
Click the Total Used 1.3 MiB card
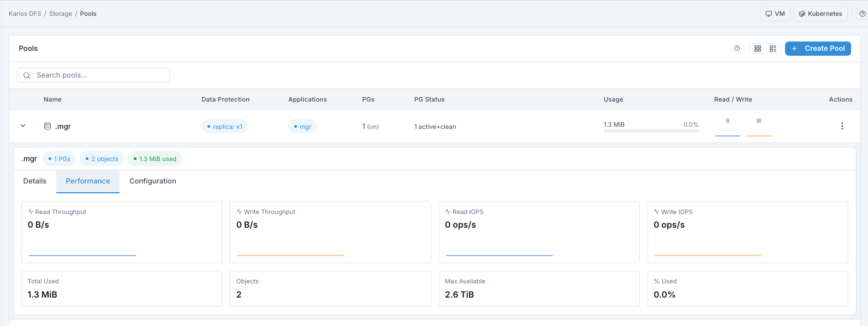point(122,289)
